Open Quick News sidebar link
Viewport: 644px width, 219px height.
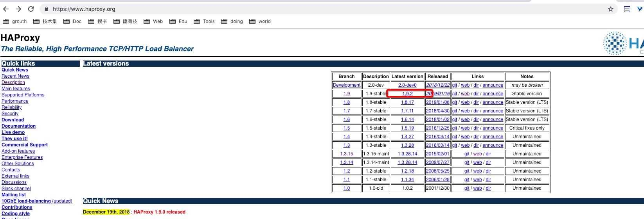(x=15, y=70)
